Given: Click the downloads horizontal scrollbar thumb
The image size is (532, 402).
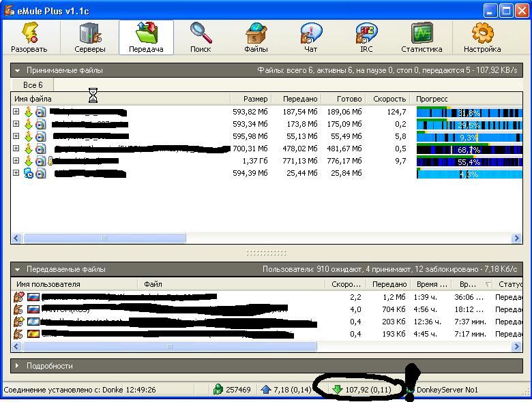Looking at the screenshot, I should point(104,238).
